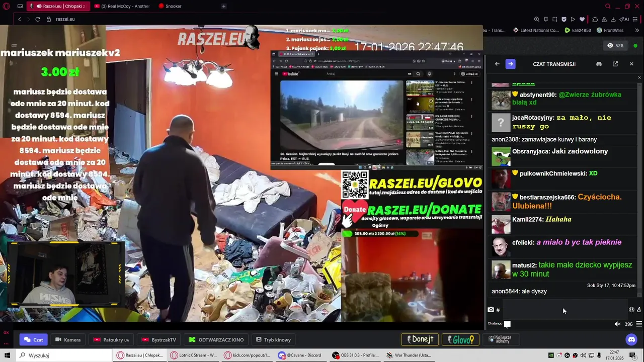
Task: Open the emoji smiley picker
Action: (631, 310)
